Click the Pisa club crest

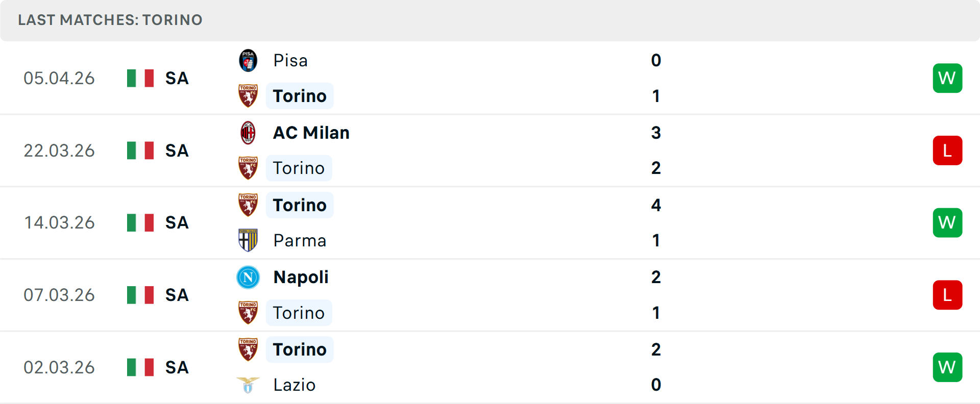tap(248, 61)
